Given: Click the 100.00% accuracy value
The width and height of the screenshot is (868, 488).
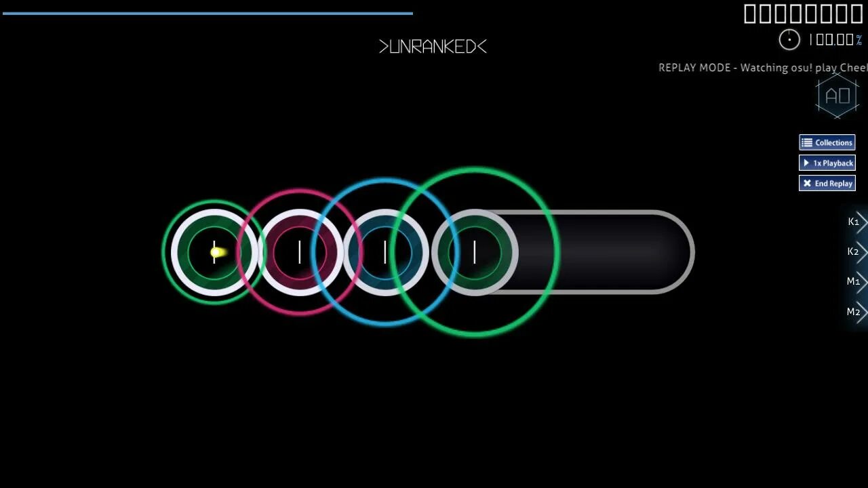Looking at the screenshot, I should pos(835,40).
